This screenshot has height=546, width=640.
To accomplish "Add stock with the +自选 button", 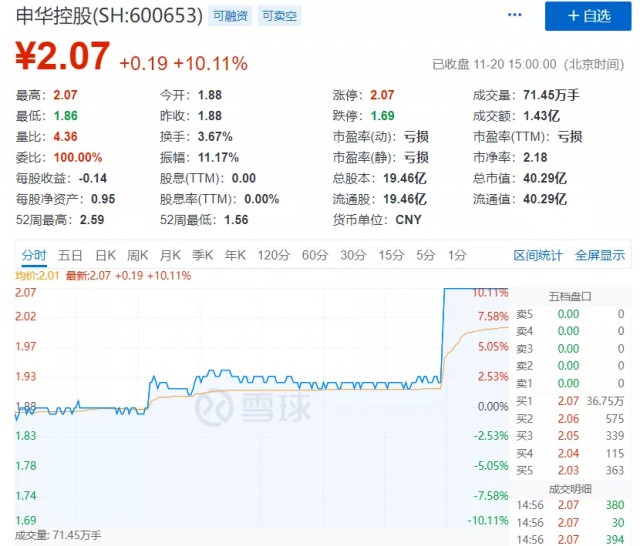I will pos(588,16).
